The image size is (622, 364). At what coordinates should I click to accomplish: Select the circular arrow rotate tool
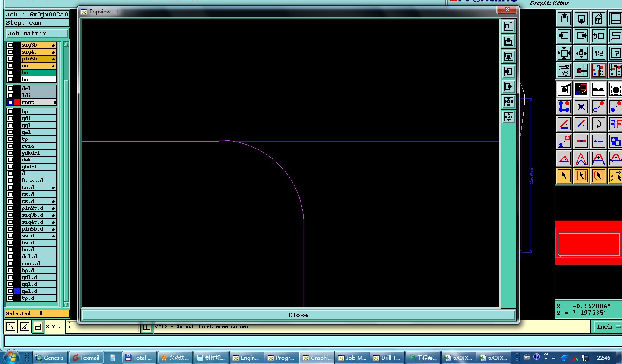coord(599,124)
